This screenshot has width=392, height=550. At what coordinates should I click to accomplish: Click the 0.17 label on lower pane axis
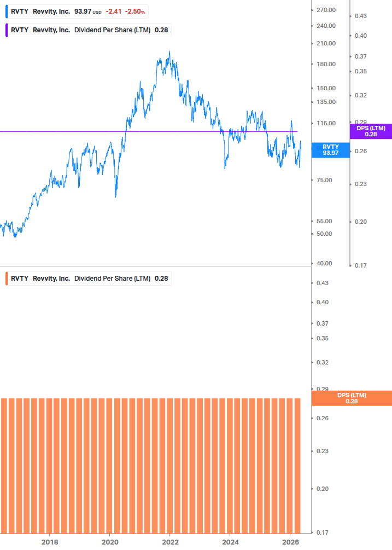click(x=323, y=533)
